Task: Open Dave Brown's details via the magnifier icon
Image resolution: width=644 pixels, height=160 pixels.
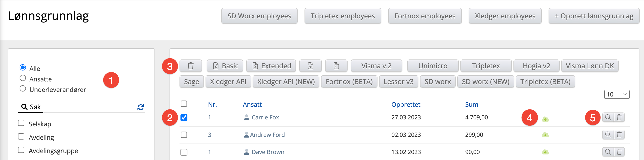Action: (x=608, y=152)
